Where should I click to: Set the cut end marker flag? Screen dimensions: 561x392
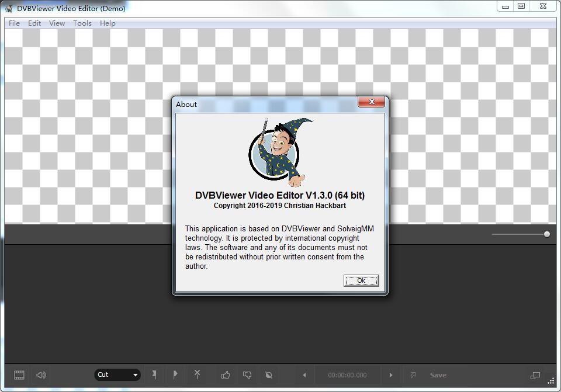tap(175, 375)
